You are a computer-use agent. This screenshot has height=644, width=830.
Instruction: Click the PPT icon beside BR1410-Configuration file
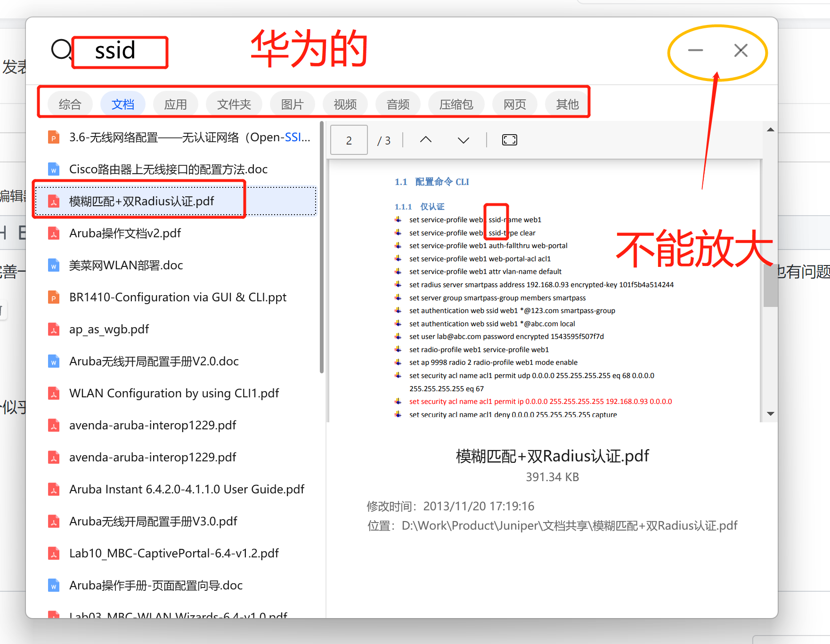(54, 298)
